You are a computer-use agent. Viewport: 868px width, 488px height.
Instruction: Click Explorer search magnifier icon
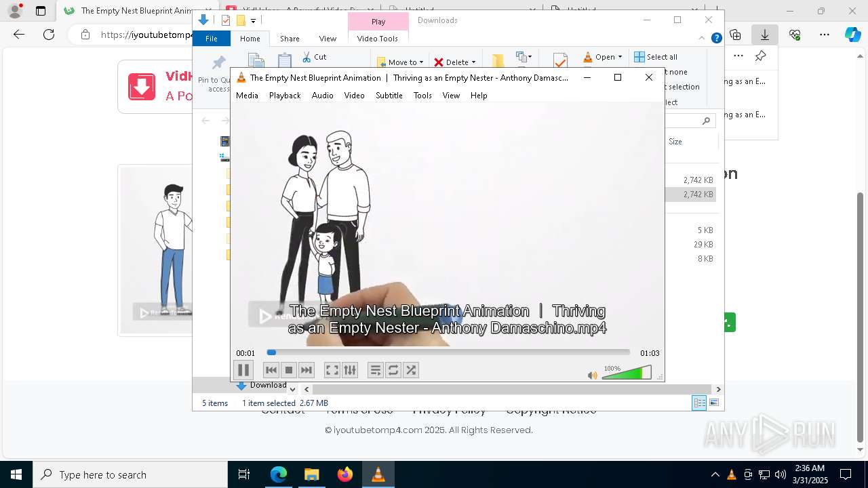(x=706, y=121)
